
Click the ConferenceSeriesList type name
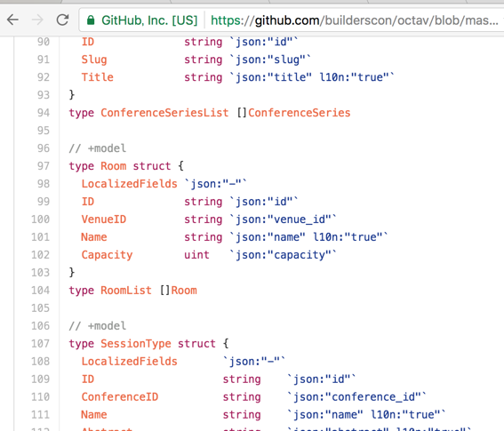(164, 113)
